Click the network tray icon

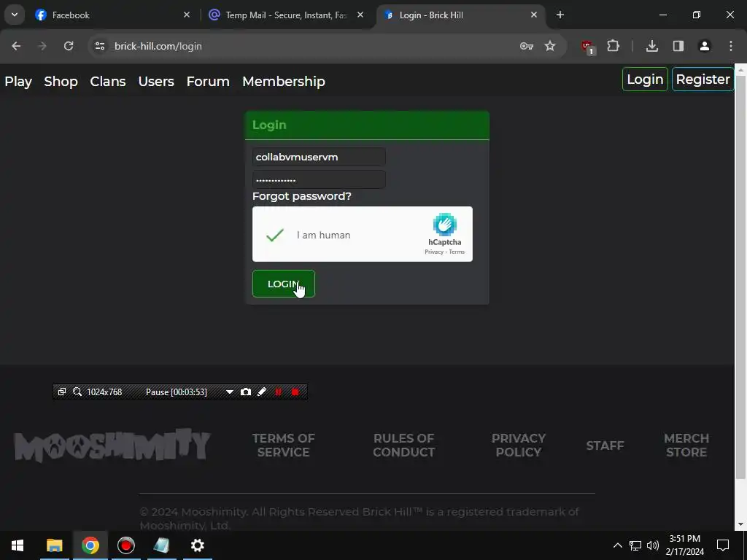(x=635, y=545)
